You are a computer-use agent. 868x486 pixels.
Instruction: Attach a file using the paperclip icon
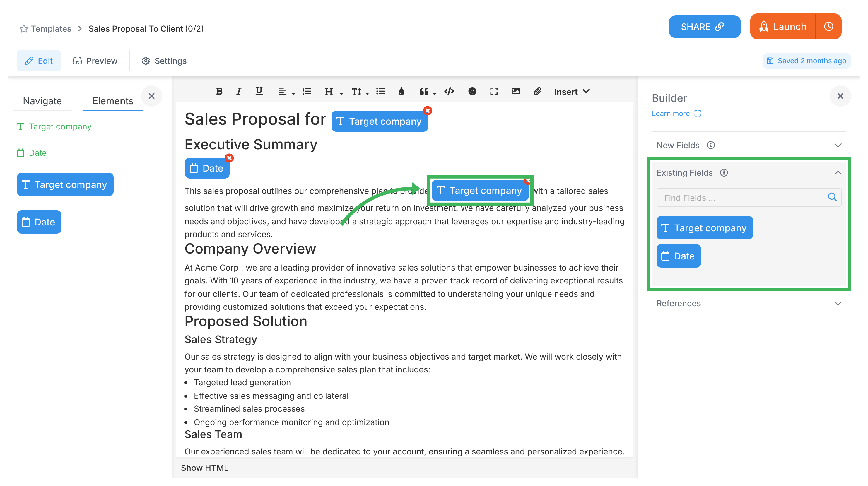(x=537, y=91)
